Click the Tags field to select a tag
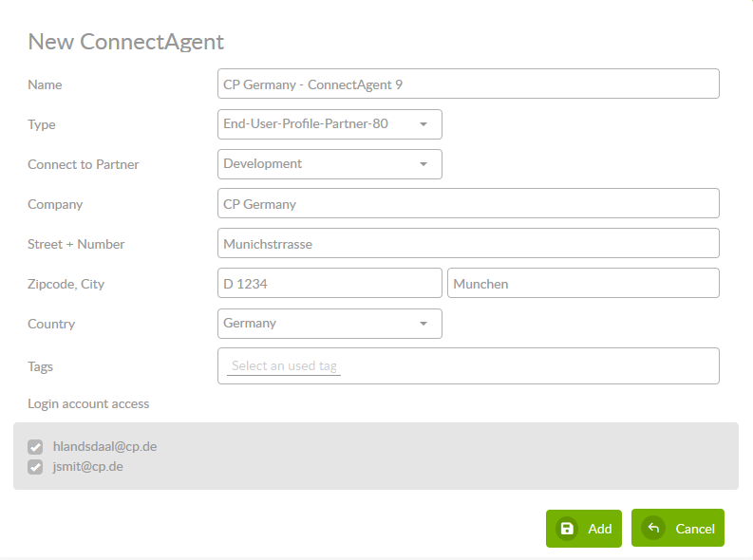 [x=468, y=365]
